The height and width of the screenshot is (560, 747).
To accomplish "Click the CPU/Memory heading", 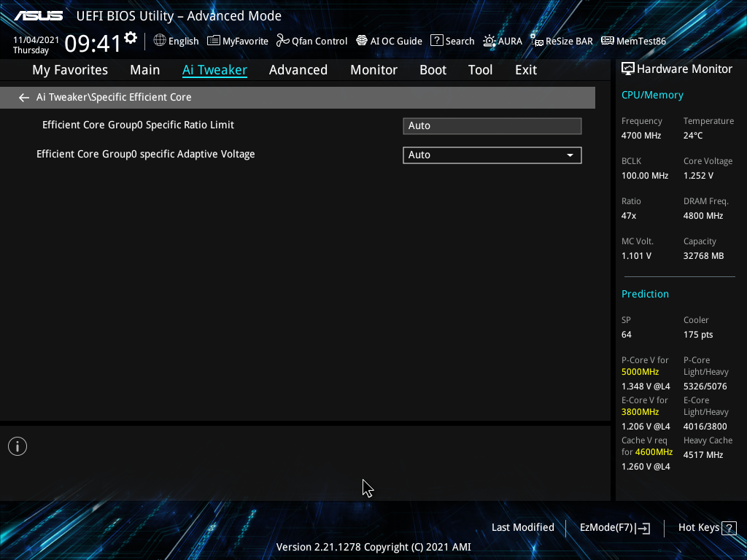I will coord(652,96).
